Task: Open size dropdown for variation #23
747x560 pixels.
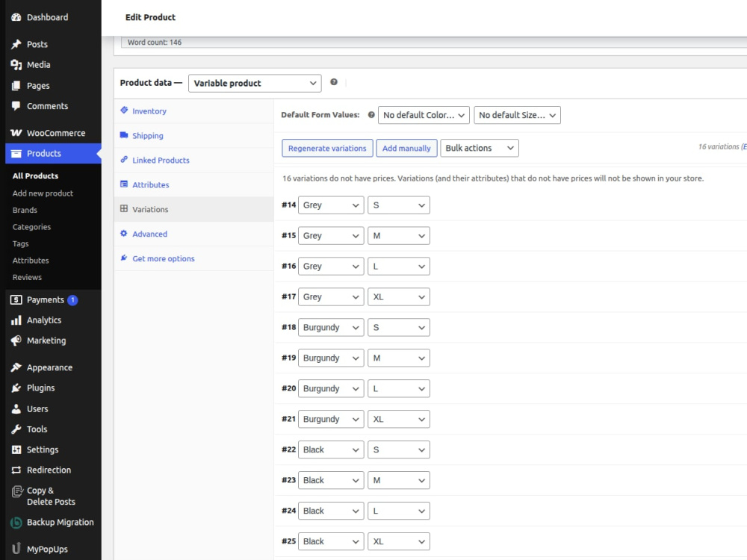Action: click(x=399, y=480)
